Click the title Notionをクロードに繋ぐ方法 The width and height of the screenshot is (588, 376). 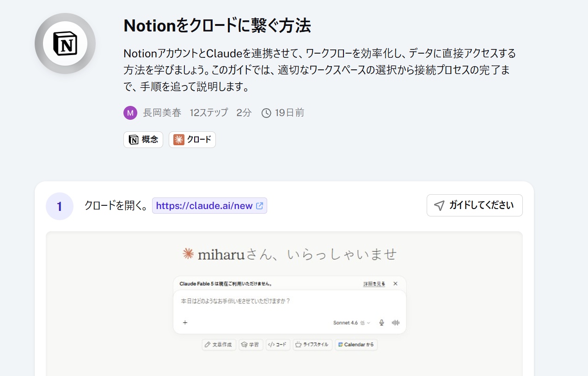(217, 26)
